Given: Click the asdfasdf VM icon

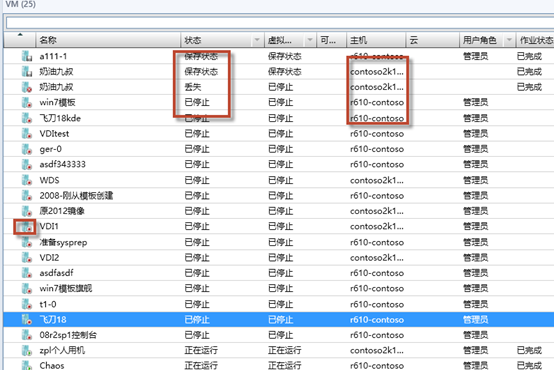Looking at the screenshot, I should point(27,273).
